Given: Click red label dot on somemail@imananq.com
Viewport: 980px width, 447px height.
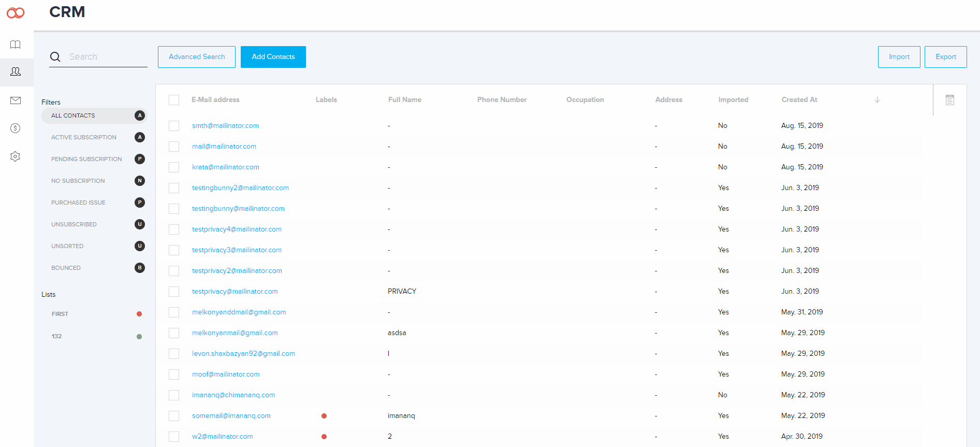Looking at the screenshot, I should [324, 416].
